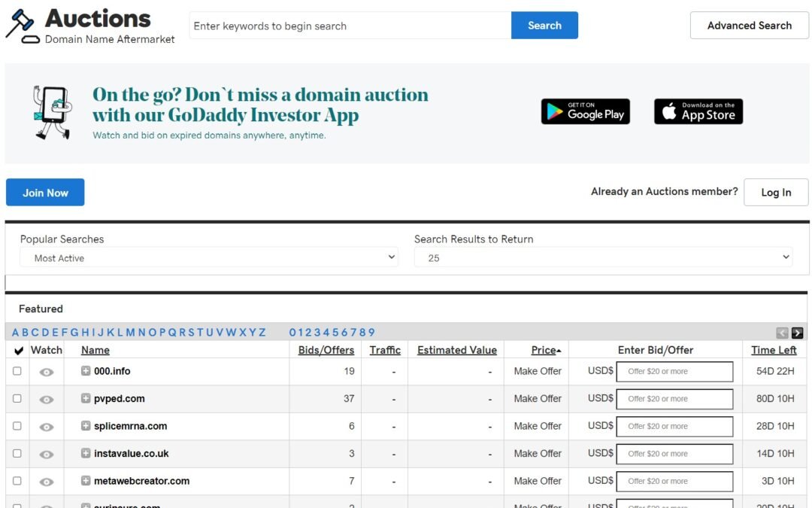The width and height of the screenshot is (812, 508).
Task: Filter domains starting with letter Z
Action: point(262,333)
